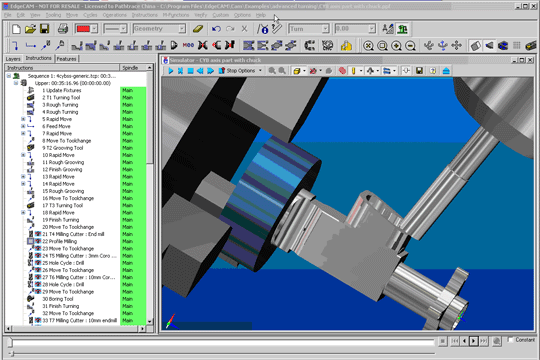Start simulation with the blue play icon
Screen dimensions: 540x360
[170, 71]
